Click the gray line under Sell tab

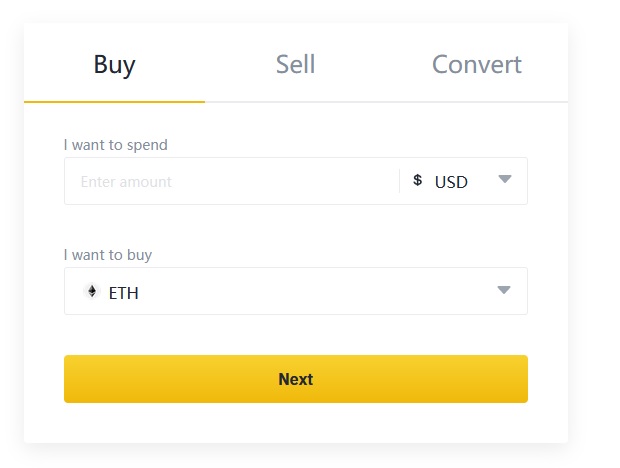click(295, 102)
